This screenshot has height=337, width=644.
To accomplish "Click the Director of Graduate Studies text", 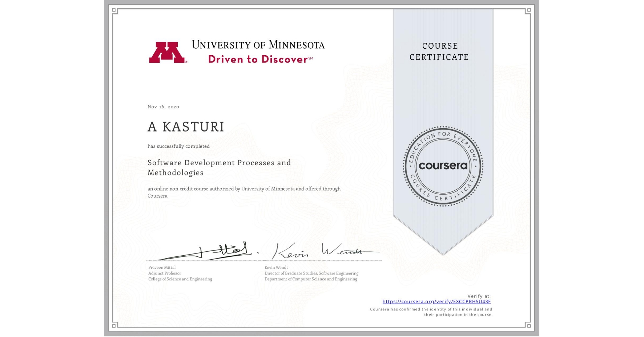I will tap(311, 273).
